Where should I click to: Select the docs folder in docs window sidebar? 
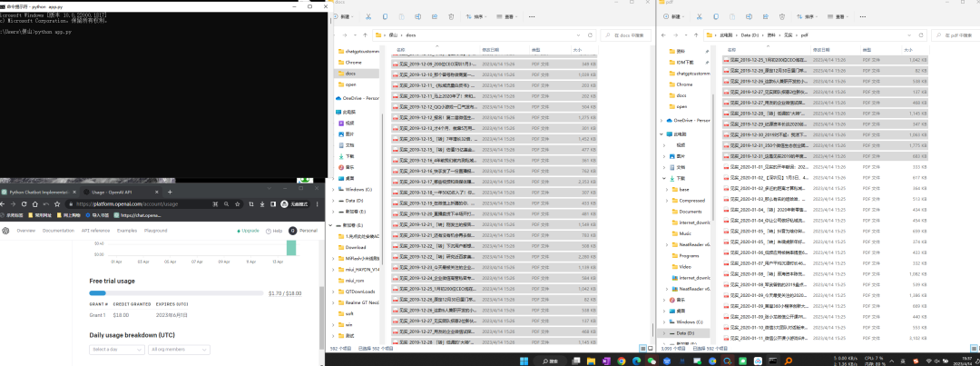pos(357,74)
